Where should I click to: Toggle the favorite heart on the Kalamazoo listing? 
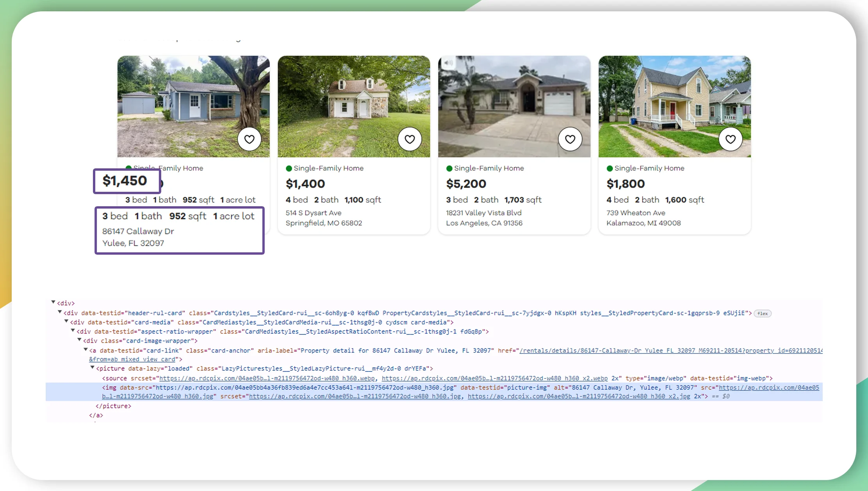tap(731, 139)
